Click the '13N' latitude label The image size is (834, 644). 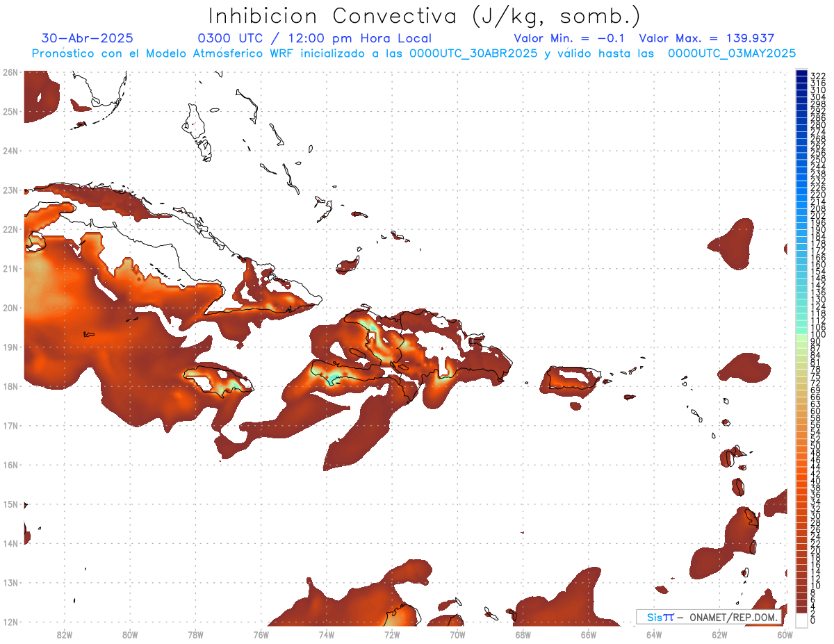(x=10, y=583)
